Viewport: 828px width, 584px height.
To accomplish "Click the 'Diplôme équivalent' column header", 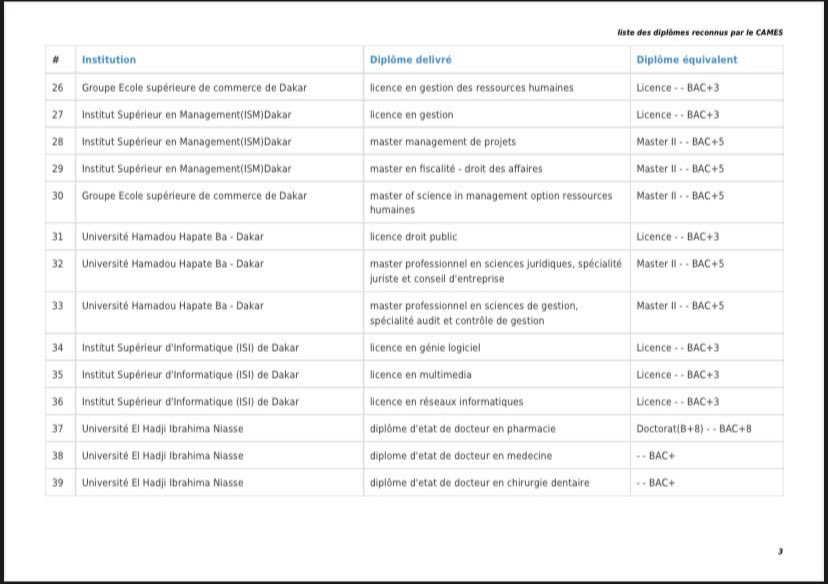I will point(686,60).
